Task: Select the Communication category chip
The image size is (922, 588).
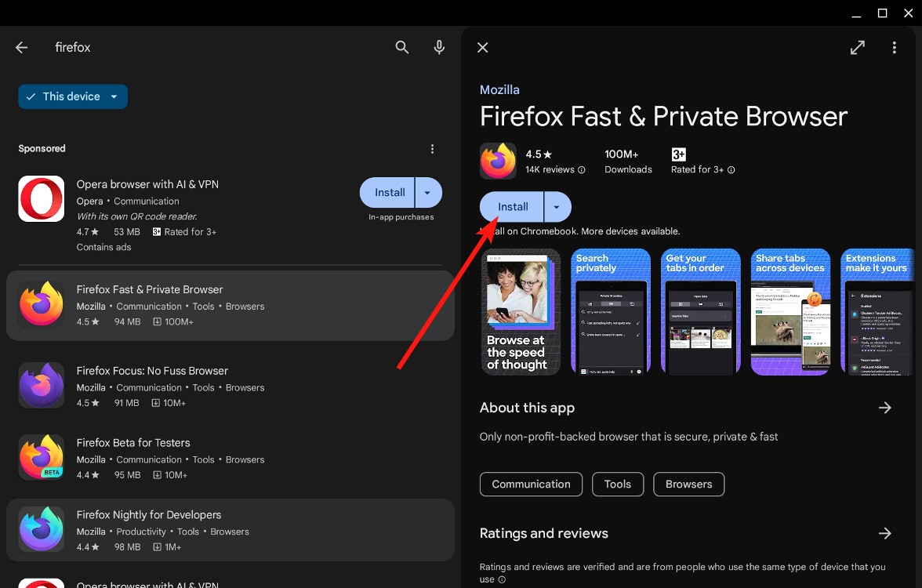Action: (531, 484)
